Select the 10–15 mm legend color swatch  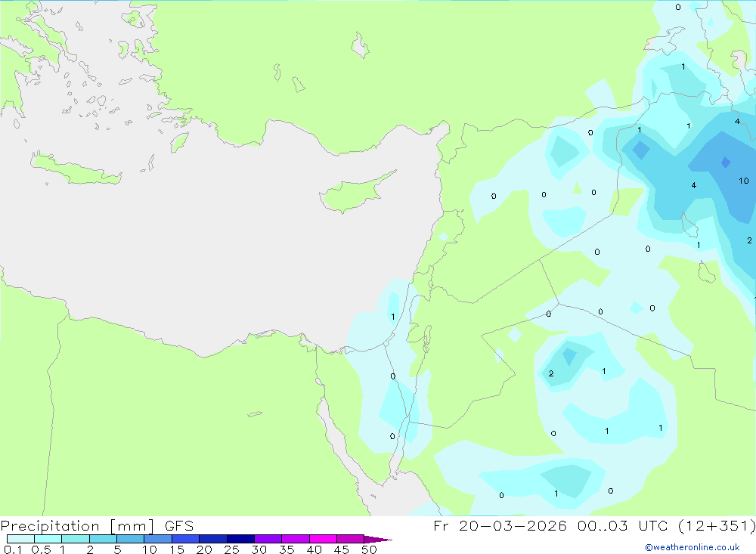click(x=158, y=539)
